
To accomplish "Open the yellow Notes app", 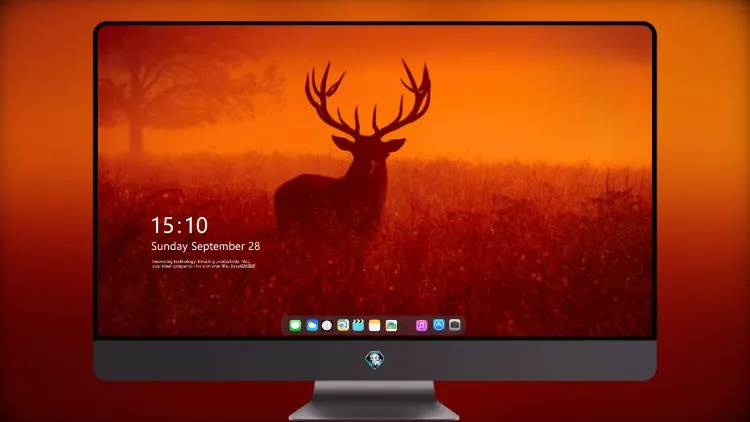I will pyautogui.click(x=375, y=325).
